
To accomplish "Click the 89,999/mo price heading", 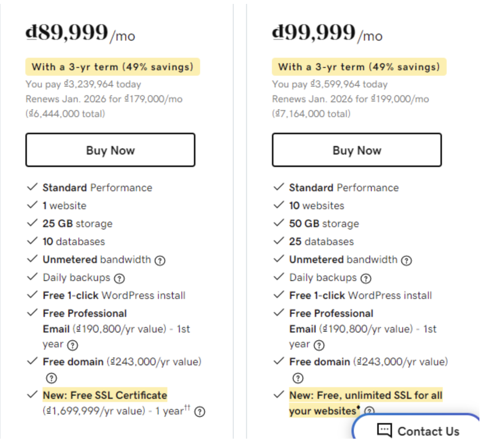I will [x=80, y=33].
